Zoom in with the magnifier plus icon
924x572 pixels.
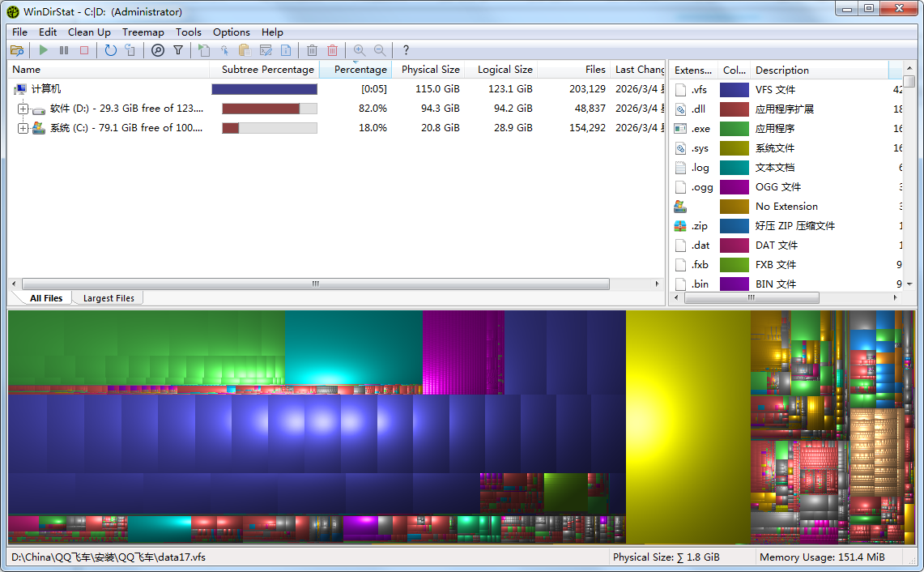[x=360, y=50]
